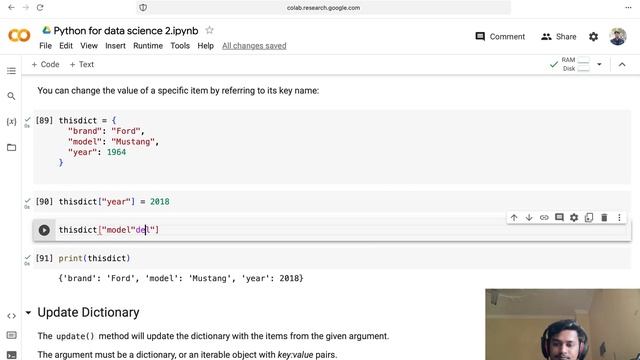Click the text about changing value by key name

click(178, 91)
